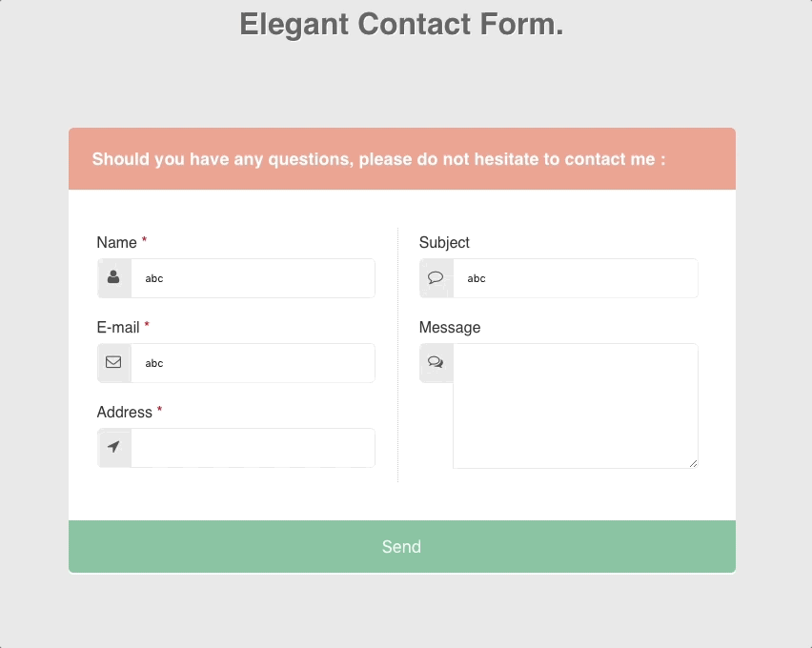Click the comments icon beside Message box
812x648 pixels.
point(436,362)
